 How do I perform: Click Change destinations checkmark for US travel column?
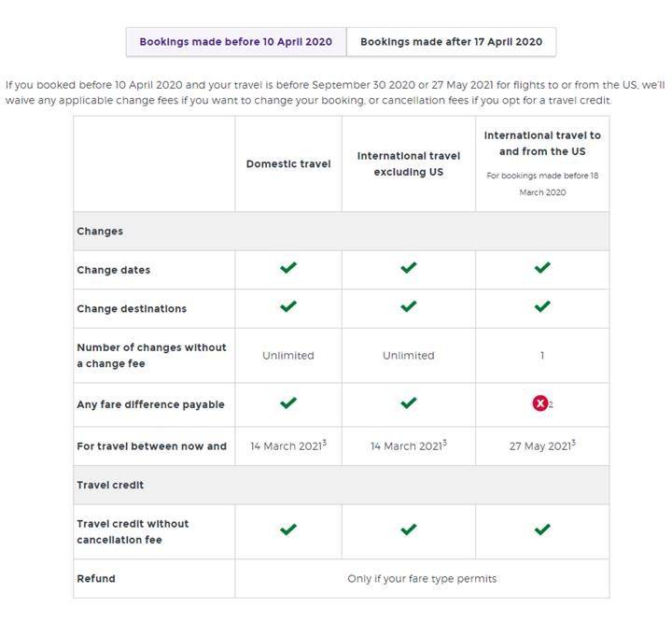[541, 306]
